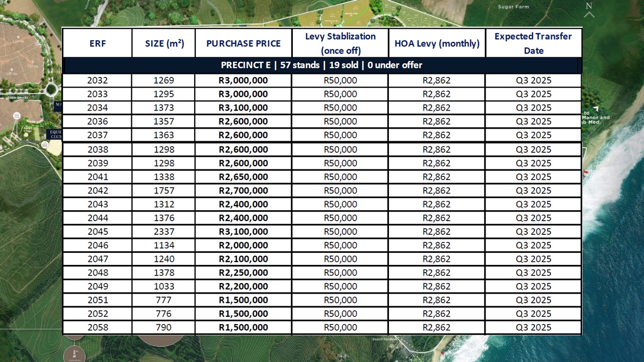Click ERF number 2036
Viewport: 644px width, 362px height.
[x=98, y=121]
